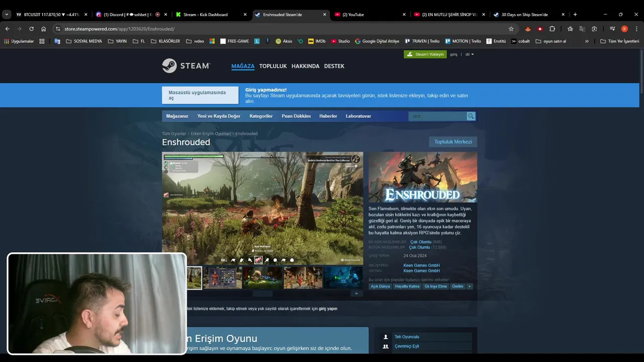Click the Hayatta Kalma tag
Screen dimensions: 644x362
click(x=408, y=287)
